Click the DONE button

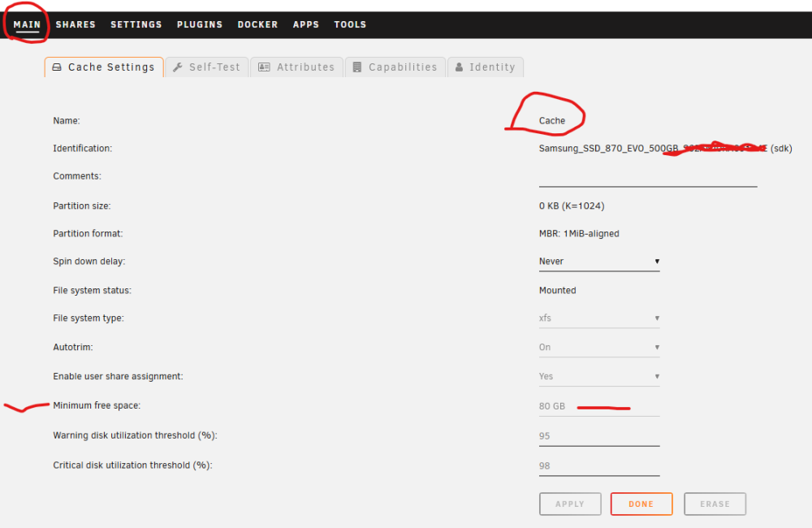point(641,504)
